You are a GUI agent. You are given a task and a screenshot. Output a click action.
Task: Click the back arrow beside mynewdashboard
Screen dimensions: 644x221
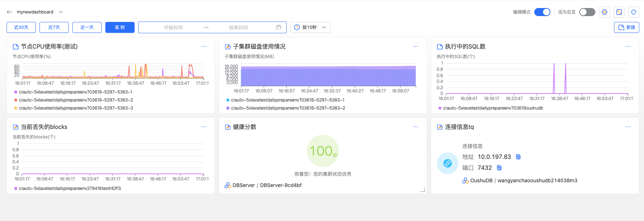coord(10,12)
